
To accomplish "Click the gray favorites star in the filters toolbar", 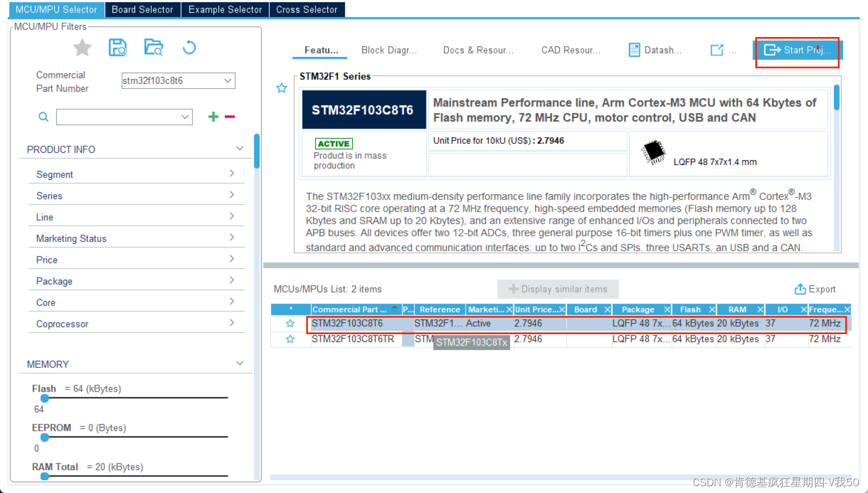I will tap(83, 48).
